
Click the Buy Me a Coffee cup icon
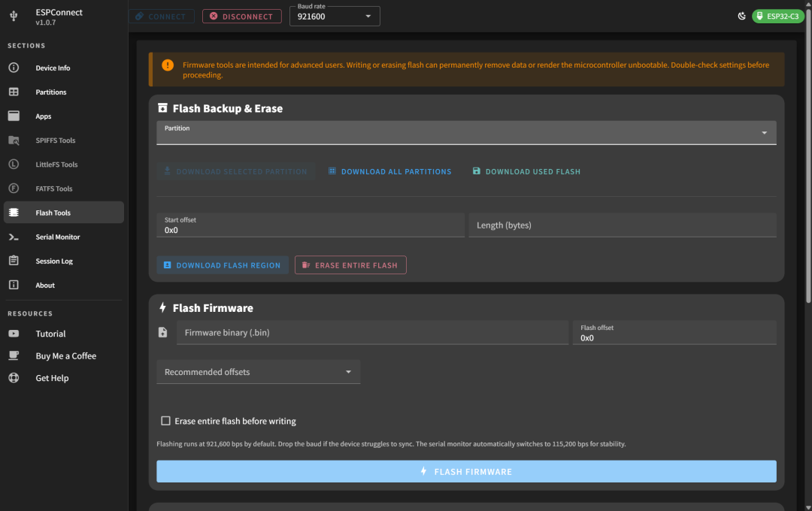[14, 355]
